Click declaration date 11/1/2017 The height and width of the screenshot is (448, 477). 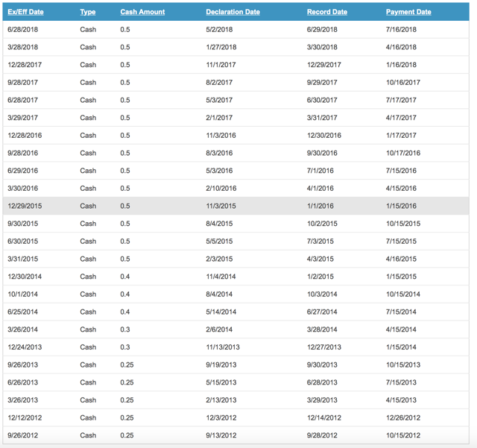[x=221, y=65]
